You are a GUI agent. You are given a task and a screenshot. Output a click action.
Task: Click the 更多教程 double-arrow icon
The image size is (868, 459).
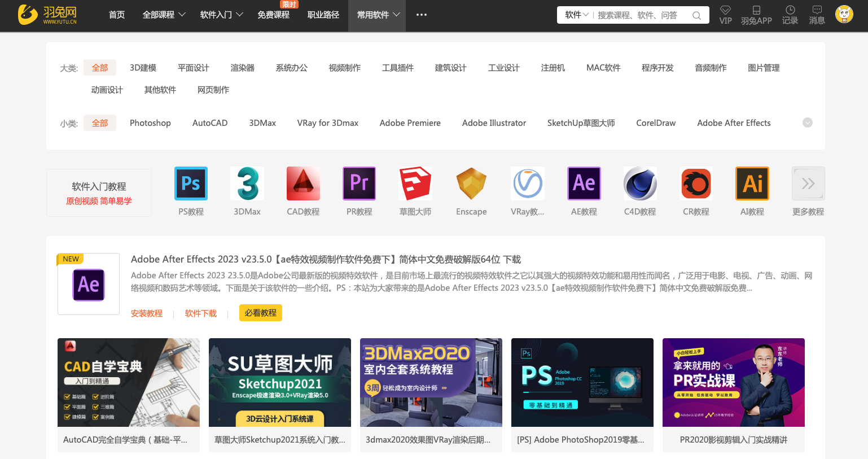tap(808, 183)
